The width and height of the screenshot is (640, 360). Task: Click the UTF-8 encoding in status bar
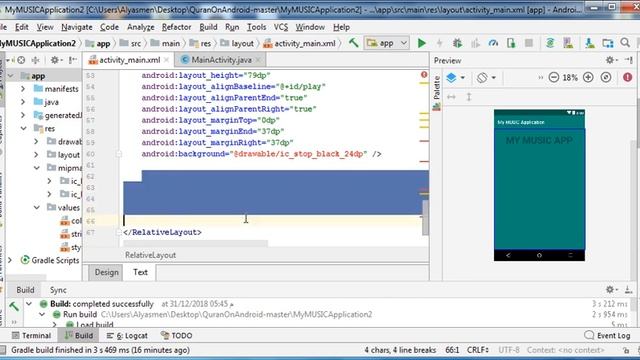coord(509,350)
